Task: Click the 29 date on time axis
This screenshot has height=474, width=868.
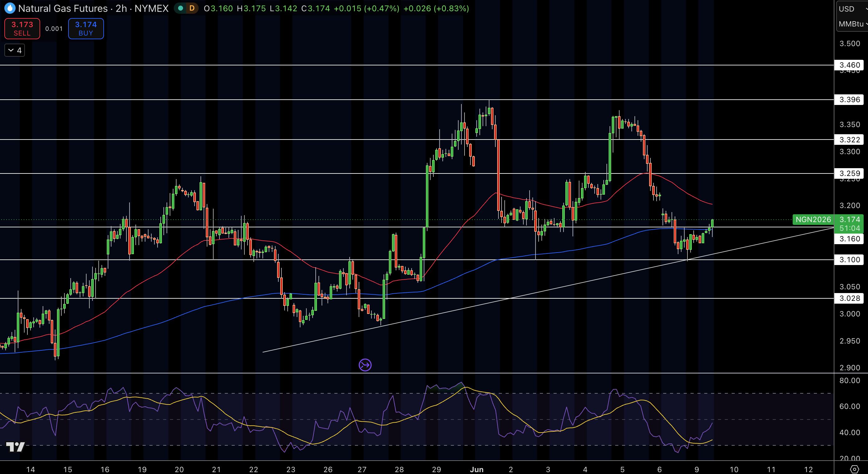Action: pyautogui.click(x=436, y=469)
